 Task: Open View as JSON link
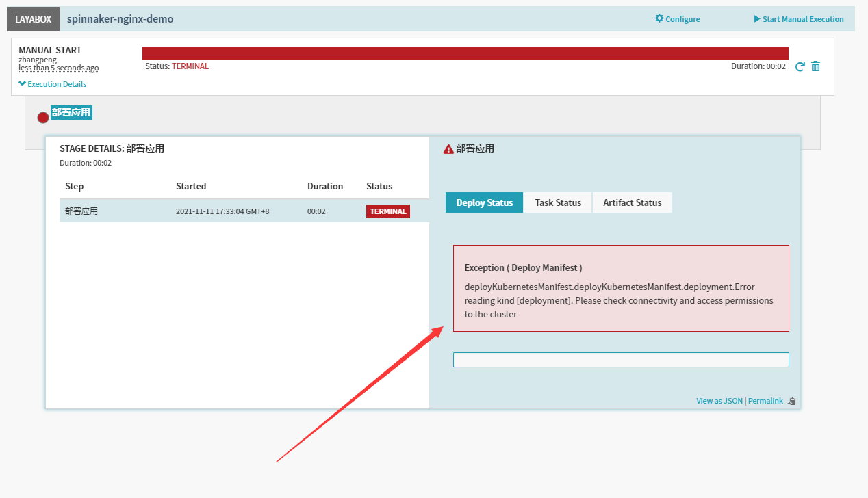719,401
